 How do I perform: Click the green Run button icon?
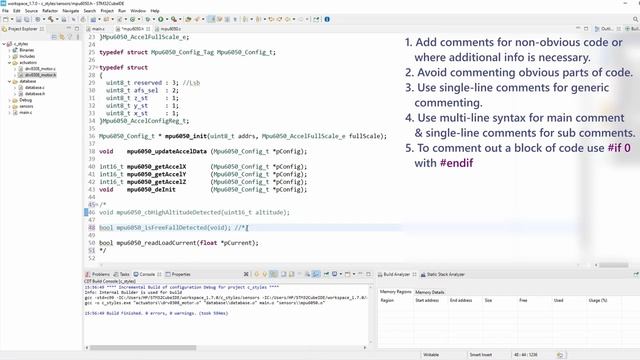click(x=160, y=19)
